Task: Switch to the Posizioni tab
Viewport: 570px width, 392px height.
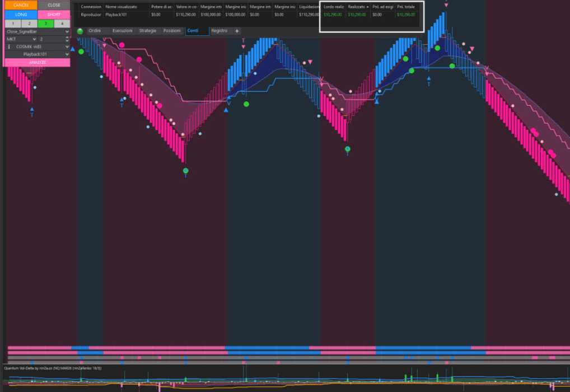Action: pyautogui.click(x=172, y=31)
